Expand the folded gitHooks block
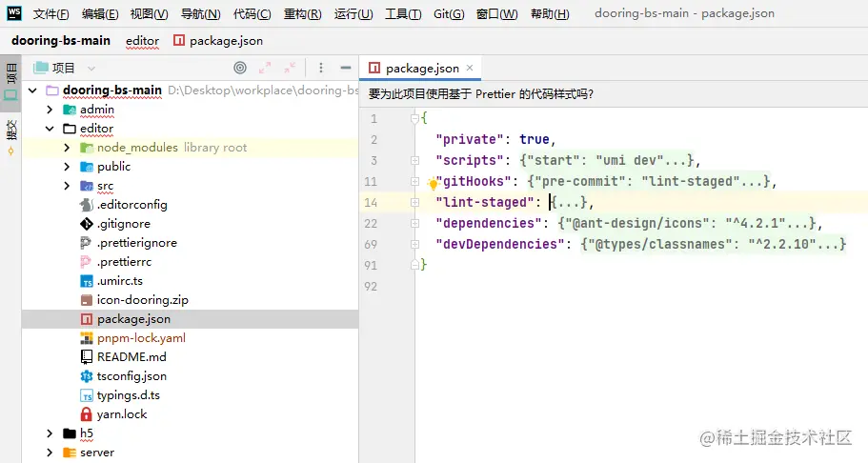 click(414, 182)
